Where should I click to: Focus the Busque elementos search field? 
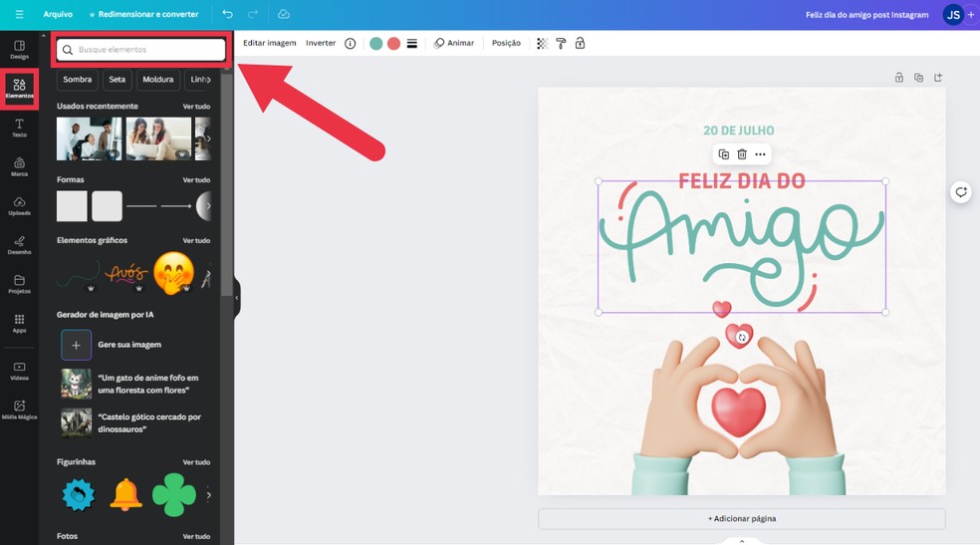click(x=141, y=50)
